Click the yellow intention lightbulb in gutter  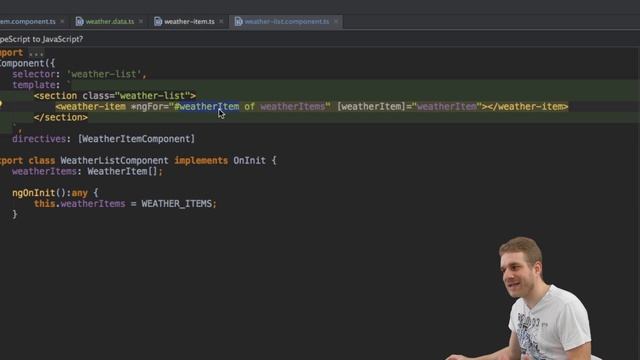pos(1,104)
